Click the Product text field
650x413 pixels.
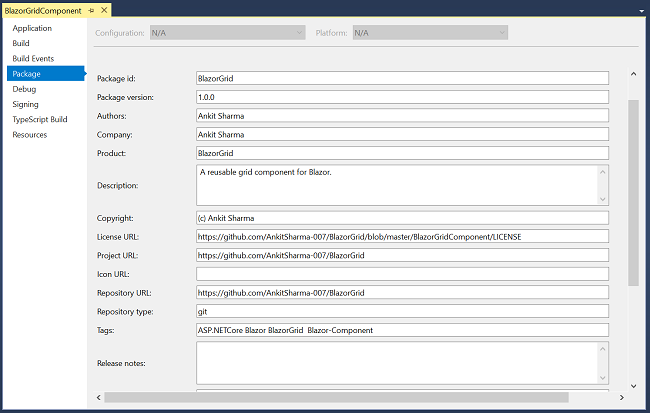[402, 153]
